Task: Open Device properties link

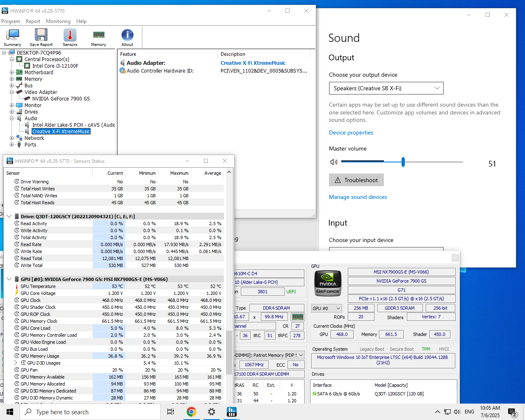Action: pyautogui.click(x=351, y=132)
